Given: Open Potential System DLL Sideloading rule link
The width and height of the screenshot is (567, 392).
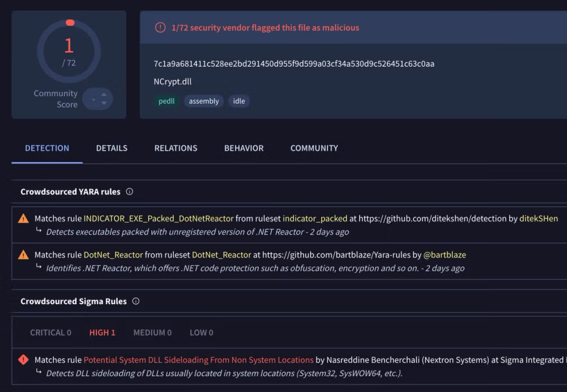Looking at the screenshot, I should pos(198,360).
